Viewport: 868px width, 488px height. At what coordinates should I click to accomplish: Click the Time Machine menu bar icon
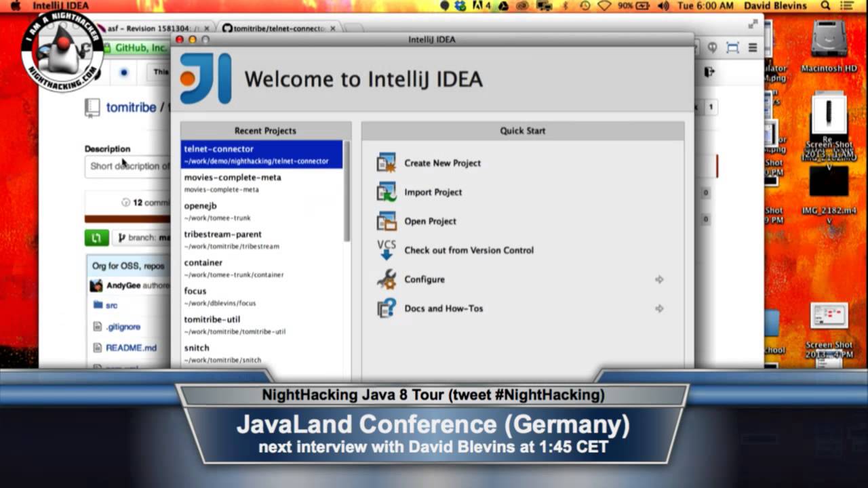point(585,5)
